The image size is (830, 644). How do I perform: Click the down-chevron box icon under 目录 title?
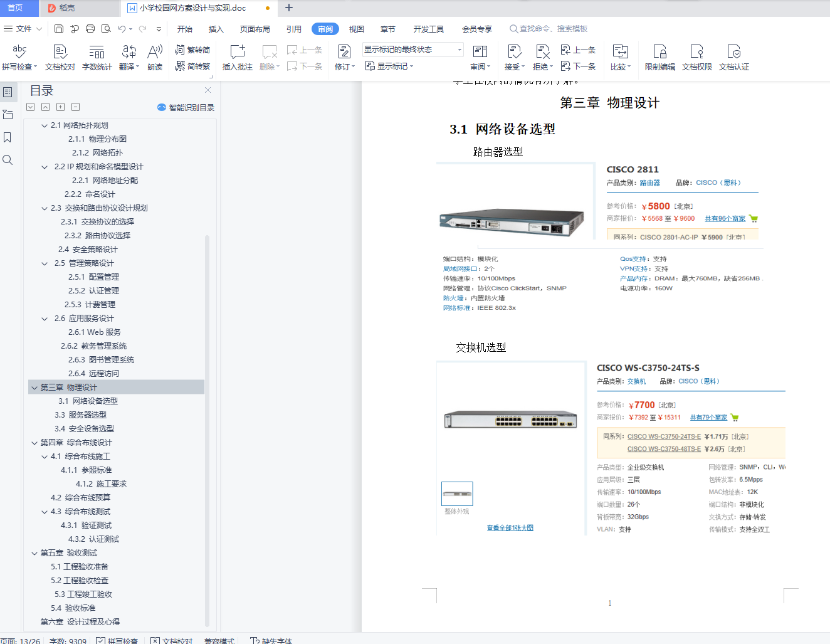(30, 107)
